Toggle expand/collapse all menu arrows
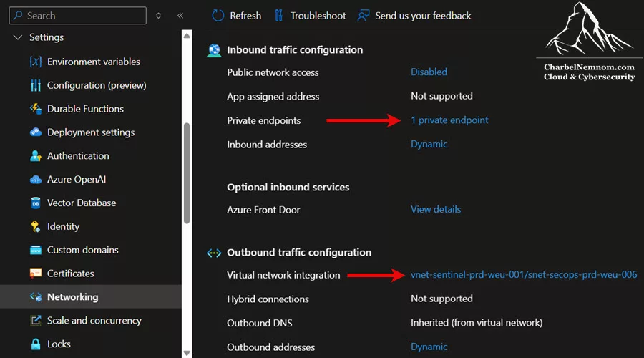 tap(159, 16)
